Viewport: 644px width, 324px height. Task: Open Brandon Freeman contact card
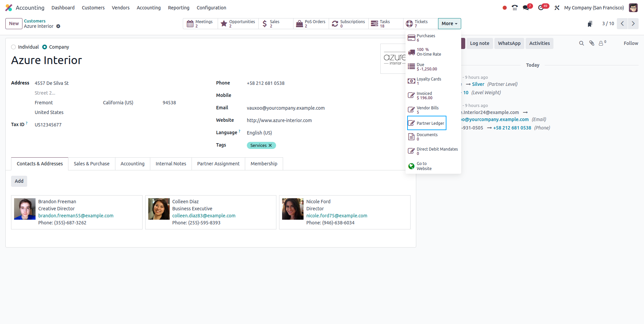point(77,212)
